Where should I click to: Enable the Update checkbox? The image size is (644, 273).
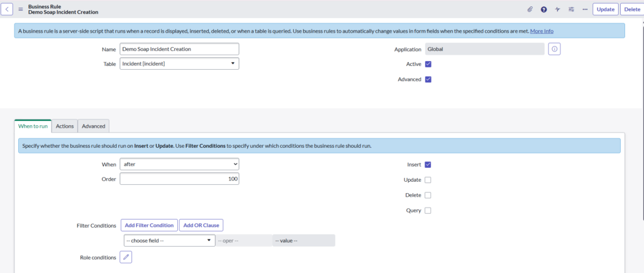click(x=428, y=180)
